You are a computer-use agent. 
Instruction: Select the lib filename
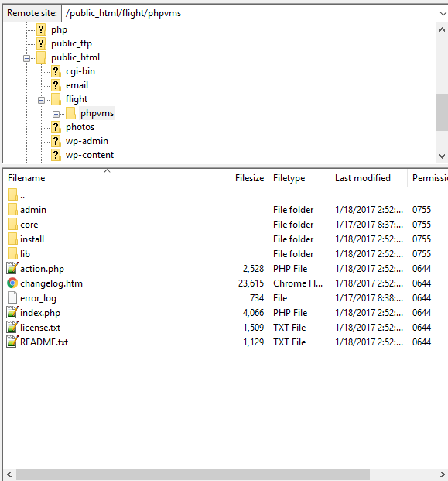tap(25, 254)
